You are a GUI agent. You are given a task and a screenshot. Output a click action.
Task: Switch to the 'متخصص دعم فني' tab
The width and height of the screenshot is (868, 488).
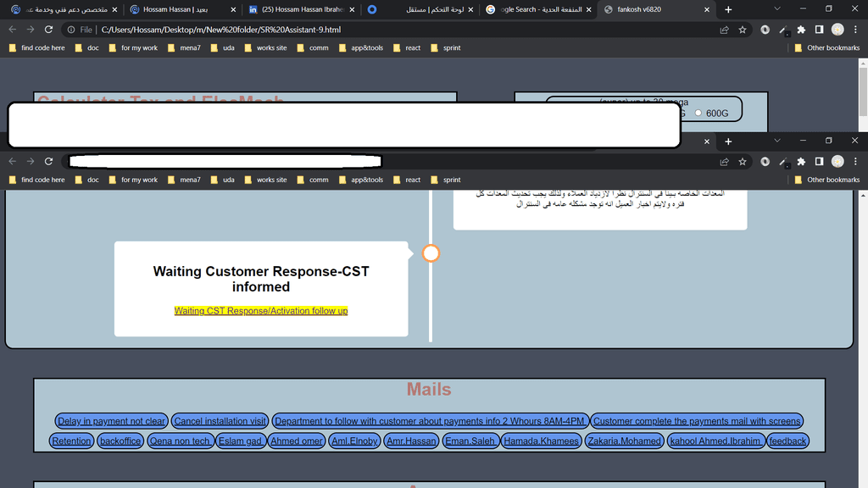66,9
